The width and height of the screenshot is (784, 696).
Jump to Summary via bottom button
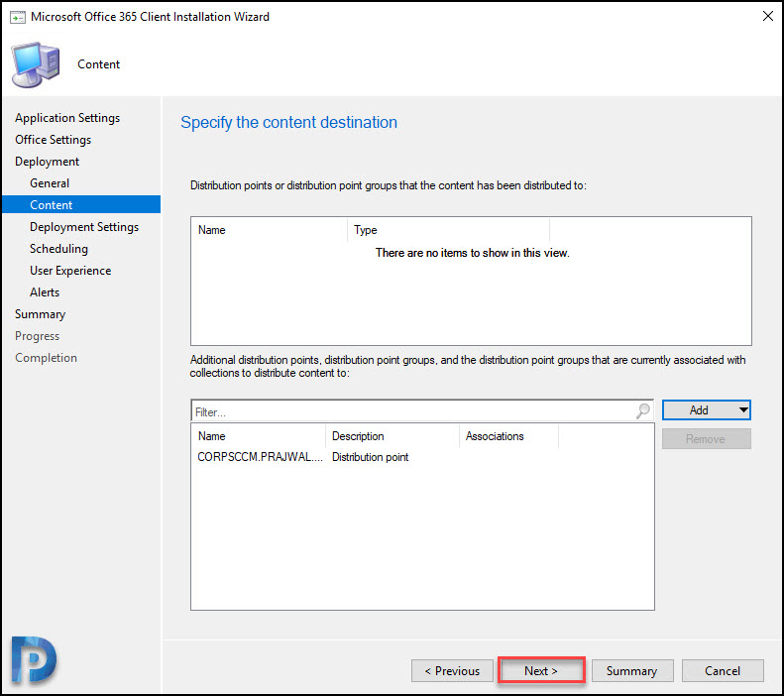pyautogui.click(x=632, y=670)
